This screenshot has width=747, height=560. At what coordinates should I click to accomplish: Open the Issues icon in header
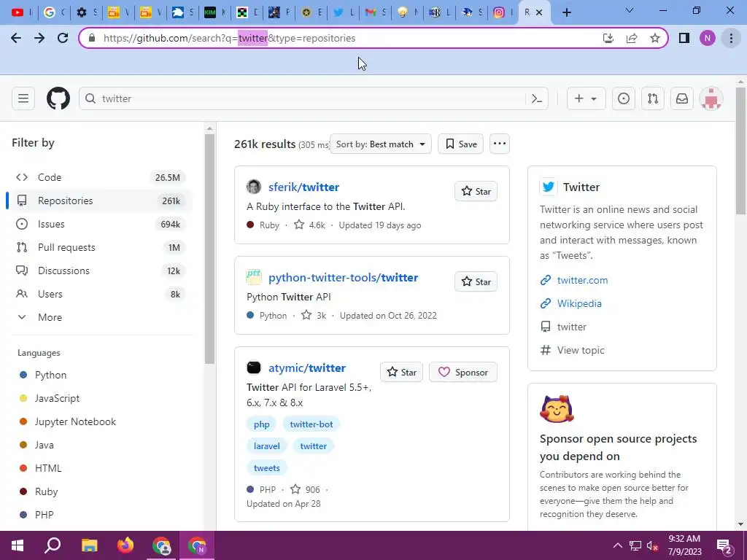623,98
